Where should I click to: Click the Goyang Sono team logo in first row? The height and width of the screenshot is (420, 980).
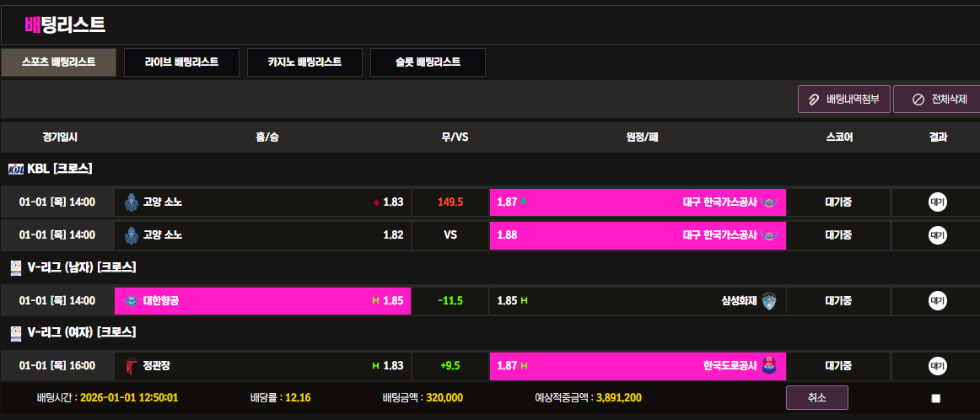(131, 202)
